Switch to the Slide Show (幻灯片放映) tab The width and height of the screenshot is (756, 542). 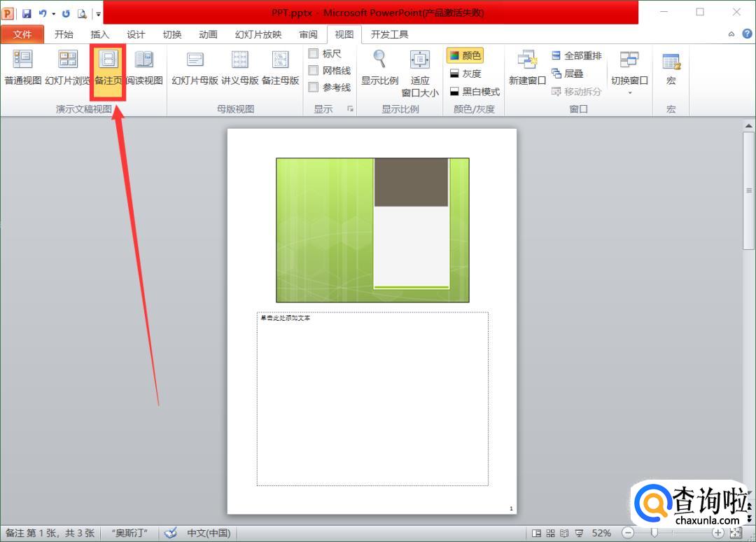tap(258, 34)
